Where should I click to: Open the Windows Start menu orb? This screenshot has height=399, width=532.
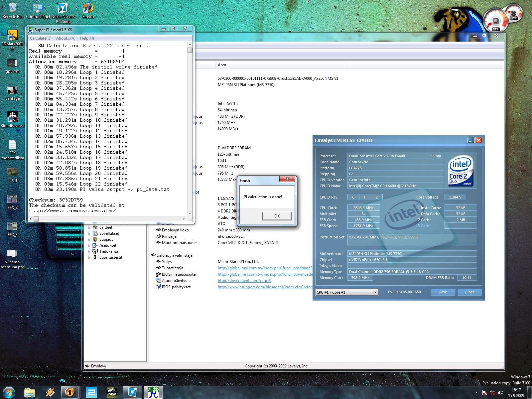9,392
